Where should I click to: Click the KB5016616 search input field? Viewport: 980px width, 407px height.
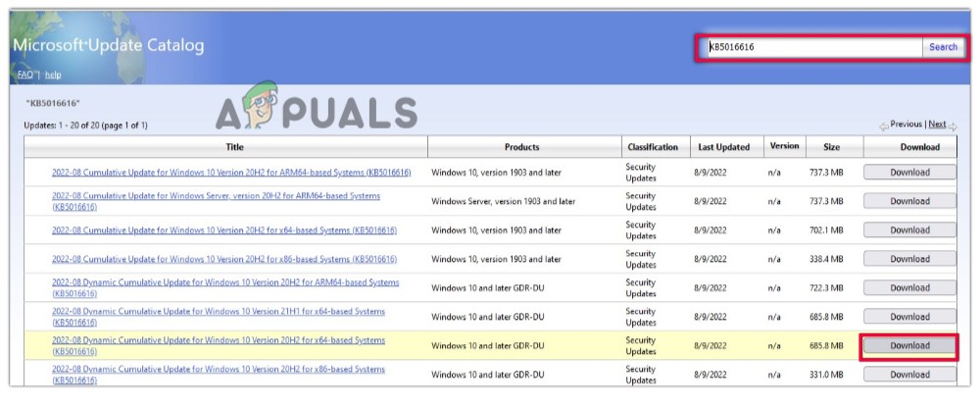pyautogui.click(x=814, y=47)
